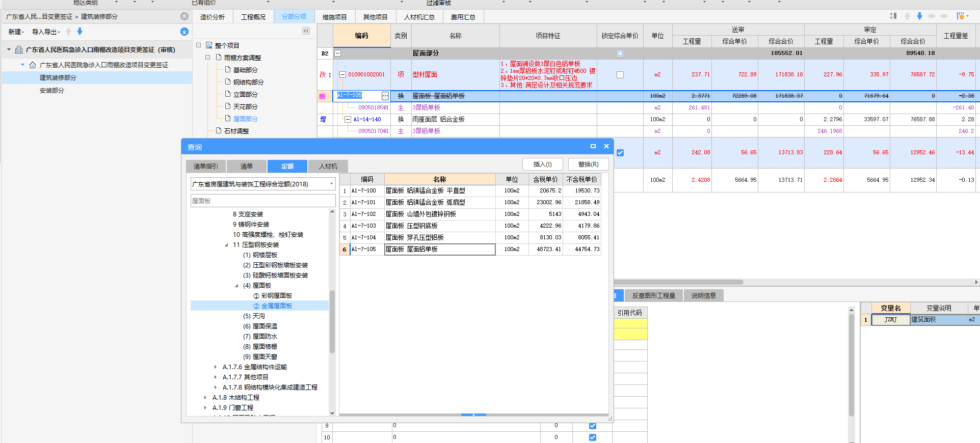Open the quota library combo box 广东省房屋建筑与装饰工程综合定额(2018)
This screenshot has height=443, width=980.
[x=263, y=184]
